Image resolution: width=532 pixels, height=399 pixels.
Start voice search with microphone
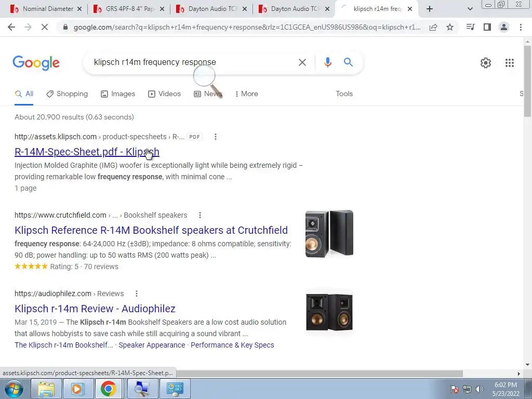(x=327, y=62)
